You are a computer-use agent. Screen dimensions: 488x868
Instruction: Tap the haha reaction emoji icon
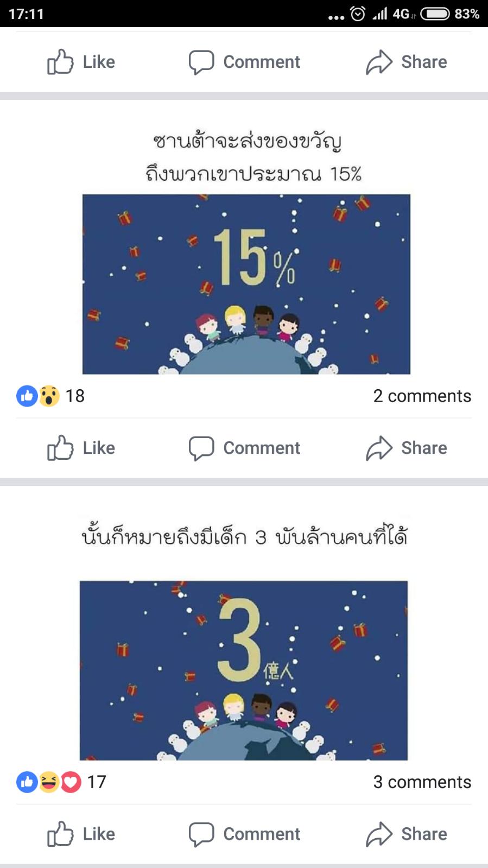pyautogui.click(x=49, y=782)
